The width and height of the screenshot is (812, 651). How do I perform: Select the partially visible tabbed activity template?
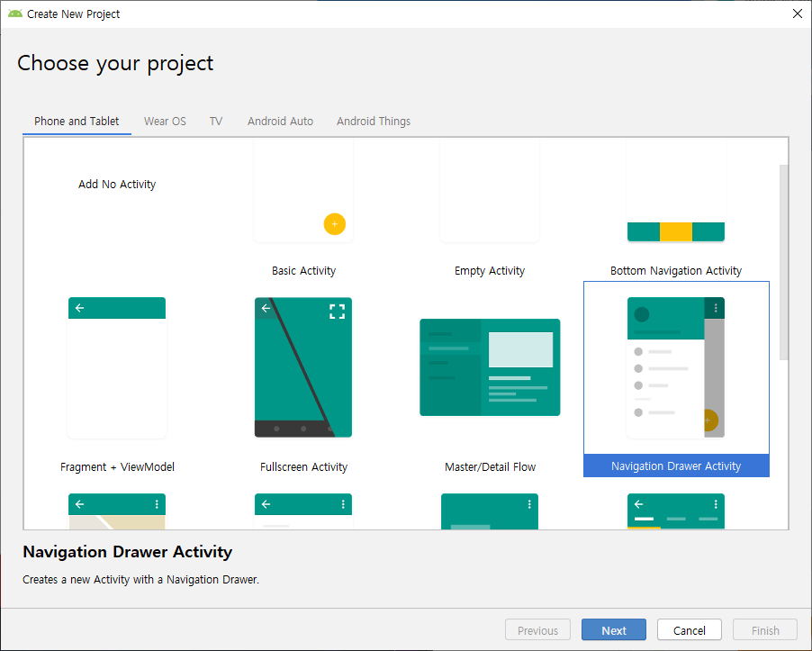tap(676, 511)
